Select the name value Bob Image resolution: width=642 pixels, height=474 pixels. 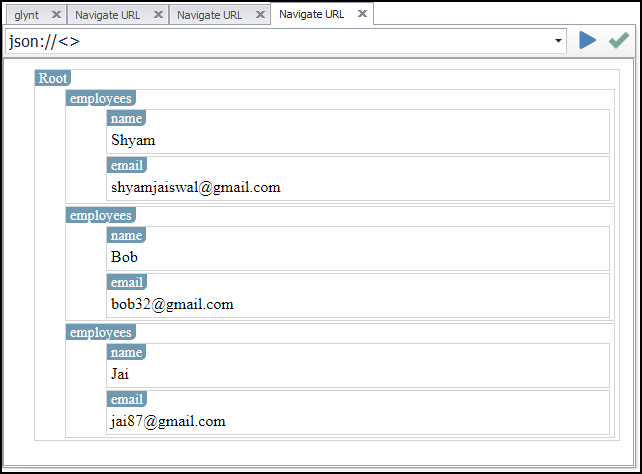125,257
